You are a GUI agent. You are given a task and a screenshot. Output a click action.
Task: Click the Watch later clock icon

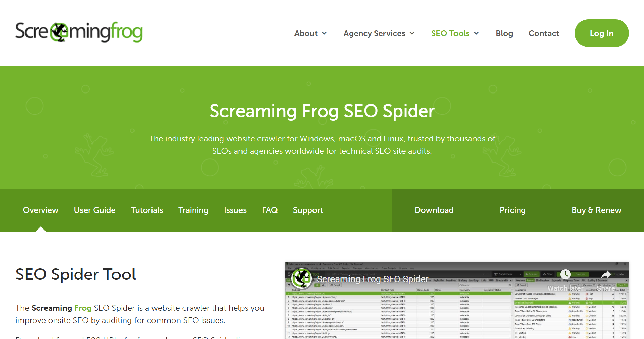pos(565,274)
